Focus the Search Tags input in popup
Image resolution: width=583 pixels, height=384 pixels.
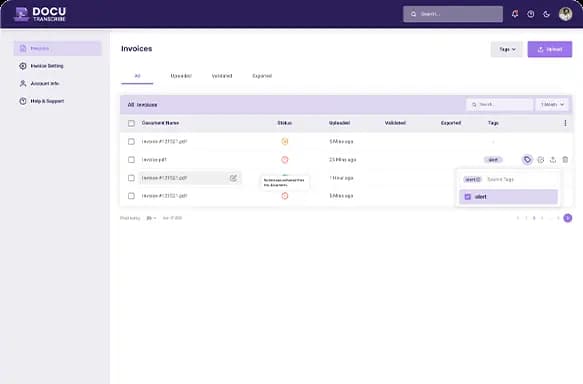(500, 179)
